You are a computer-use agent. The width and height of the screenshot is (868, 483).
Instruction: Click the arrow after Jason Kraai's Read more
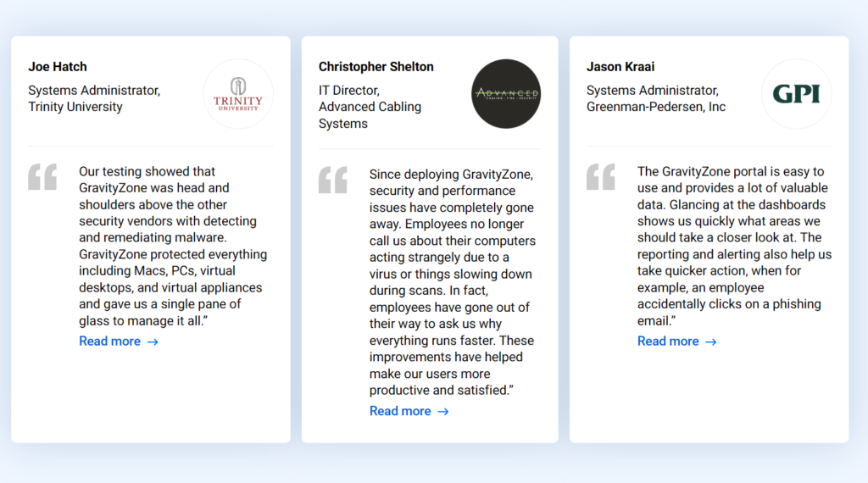point(711,342)
